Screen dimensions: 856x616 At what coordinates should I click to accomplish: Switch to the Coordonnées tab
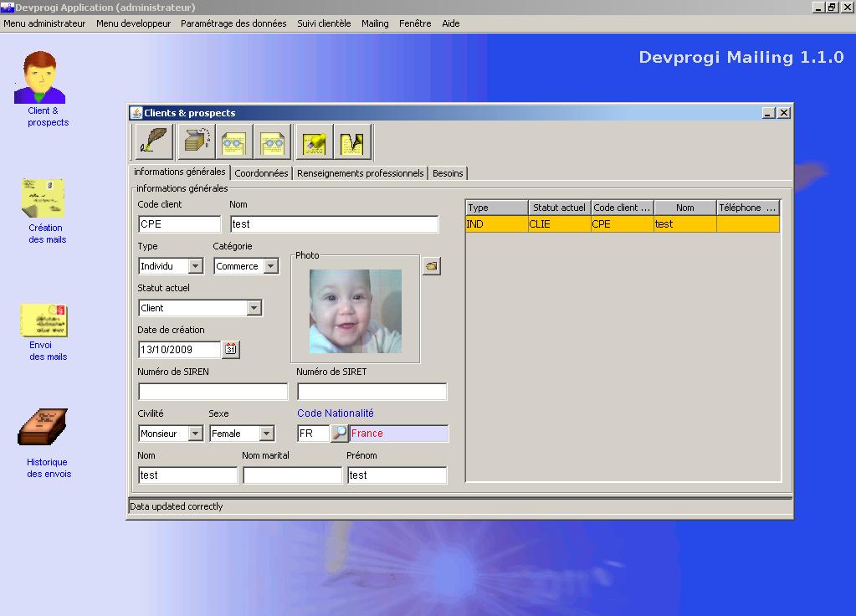click(262, 173)
